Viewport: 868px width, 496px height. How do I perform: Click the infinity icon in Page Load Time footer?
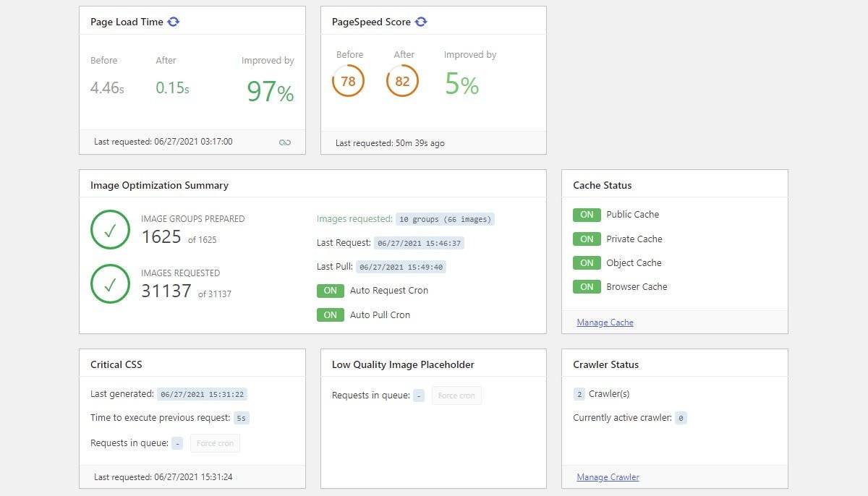click(285, 142)
